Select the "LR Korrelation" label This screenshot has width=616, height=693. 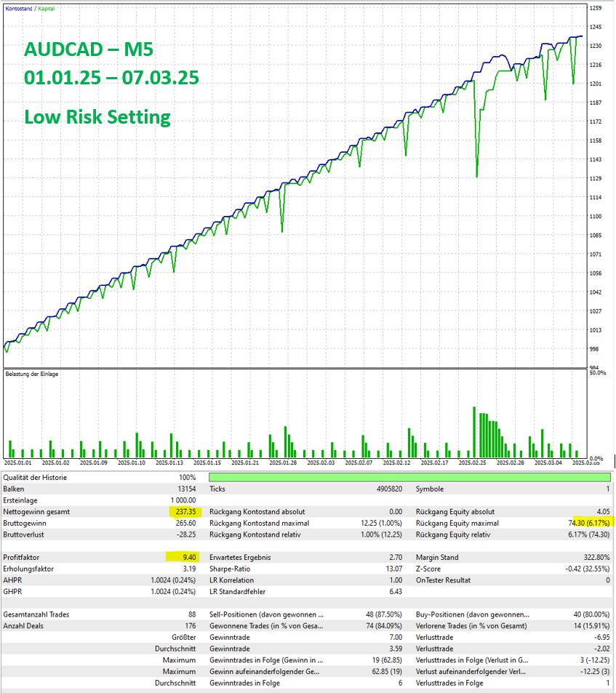pos(231,580)
